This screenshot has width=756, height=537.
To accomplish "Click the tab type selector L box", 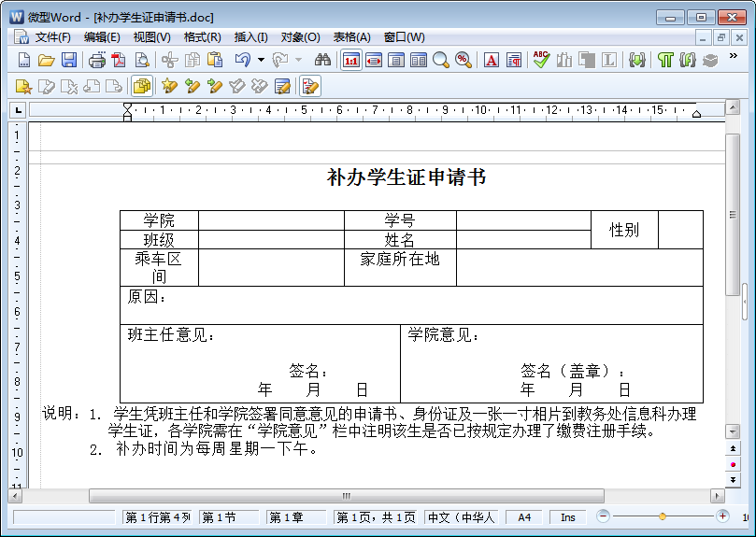I will (x=19, y=110).
